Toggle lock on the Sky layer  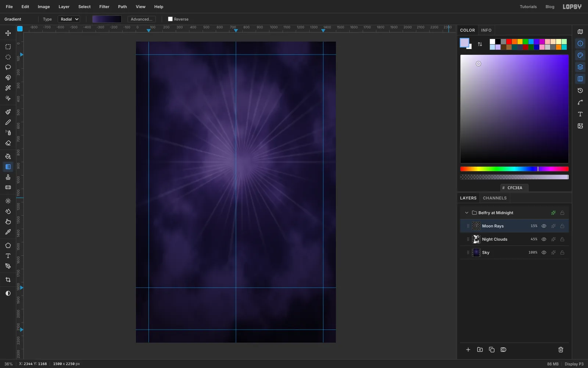pos(562,252)
